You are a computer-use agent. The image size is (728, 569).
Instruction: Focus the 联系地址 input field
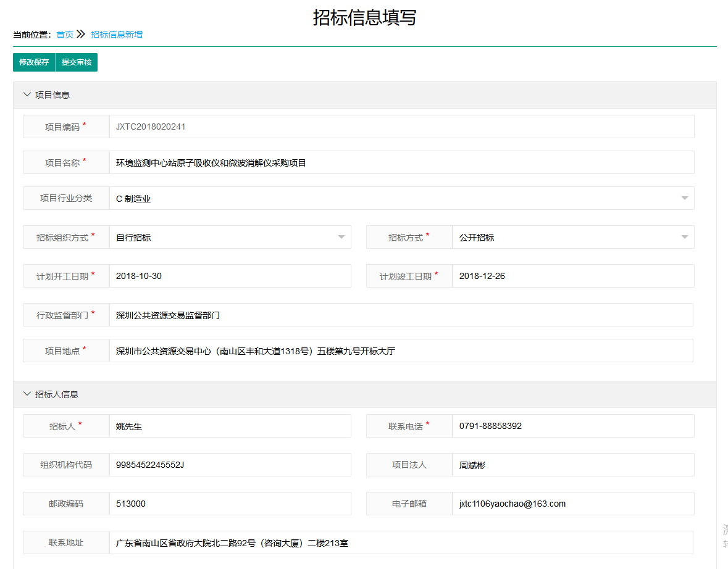401,542
